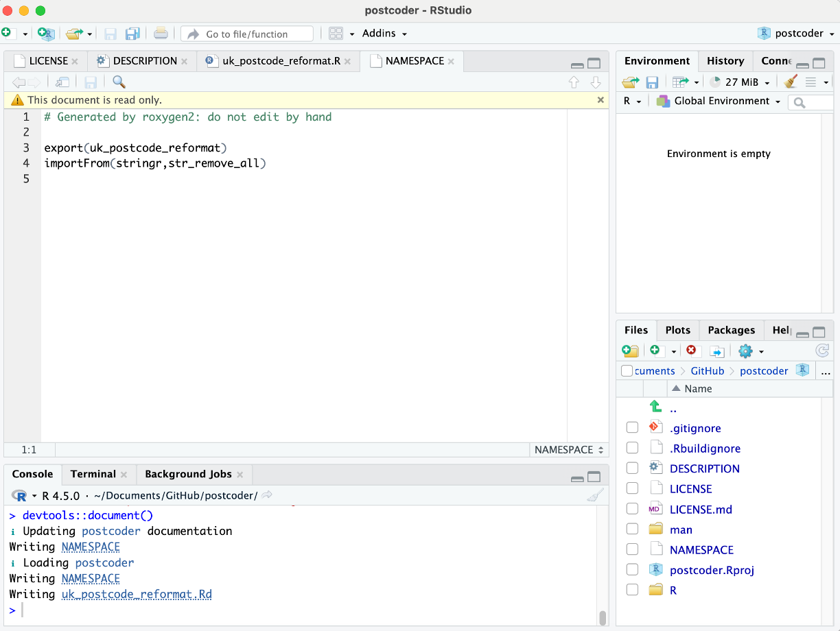The height and width of the screenshot is (631, 840).
Task: Switch to the LICENSE editor tab
Action: 47,61
